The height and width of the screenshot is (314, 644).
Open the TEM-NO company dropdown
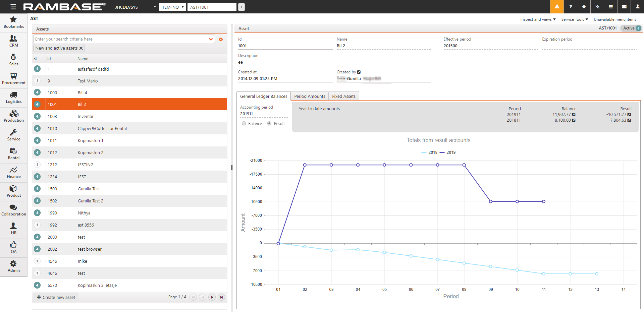pyautogui.click(x=172, y=7)
